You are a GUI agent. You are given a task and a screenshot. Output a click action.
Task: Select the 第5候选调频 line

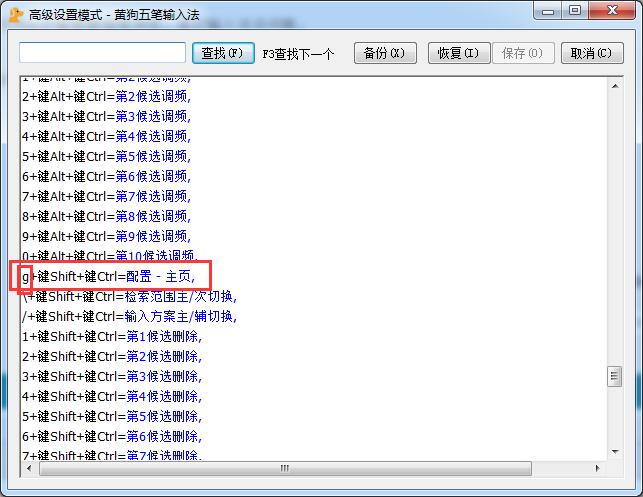152,156
